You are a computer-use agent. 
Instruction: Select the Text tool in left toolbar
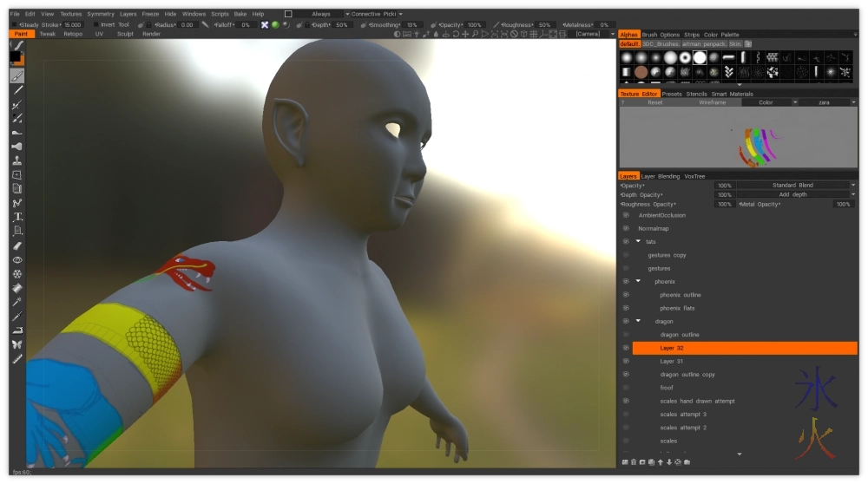point(17,217)
